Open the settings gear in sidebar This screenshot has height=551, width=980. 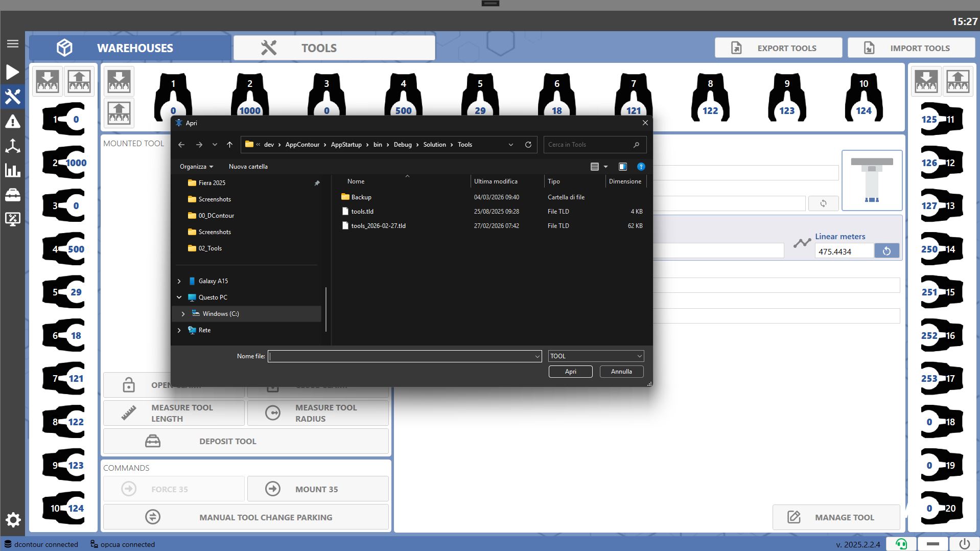point(13,520)
